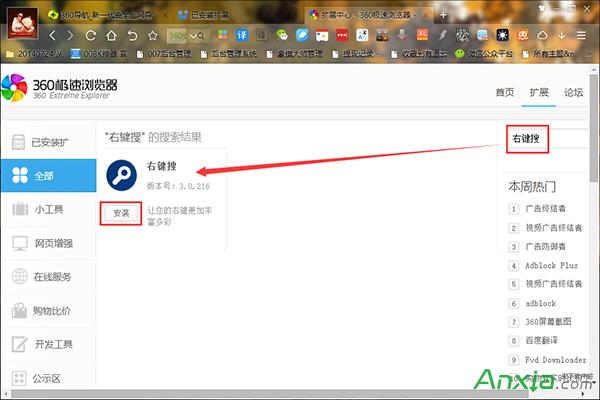Viewport: 600px width, 400px height.
Task: Select the 在线服务 category
Action: point(49,277)
